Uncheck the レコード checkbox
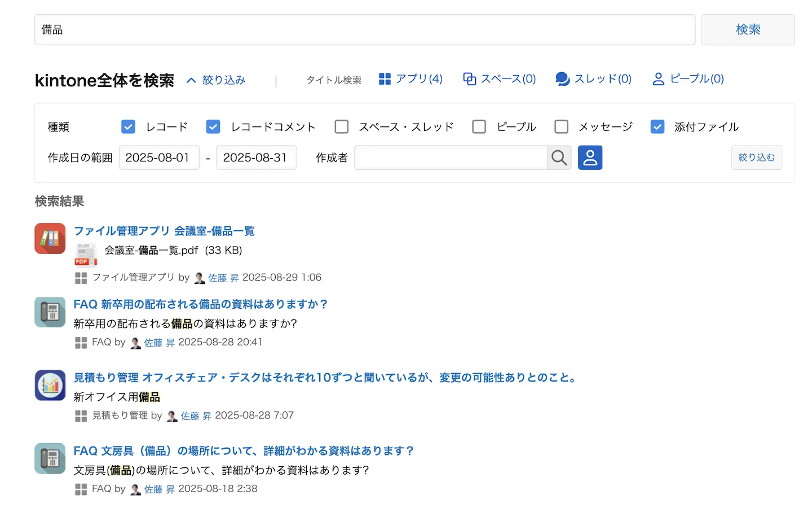This screenshot has width=812, height=508. pyautogui.click(x=128, y=126)
